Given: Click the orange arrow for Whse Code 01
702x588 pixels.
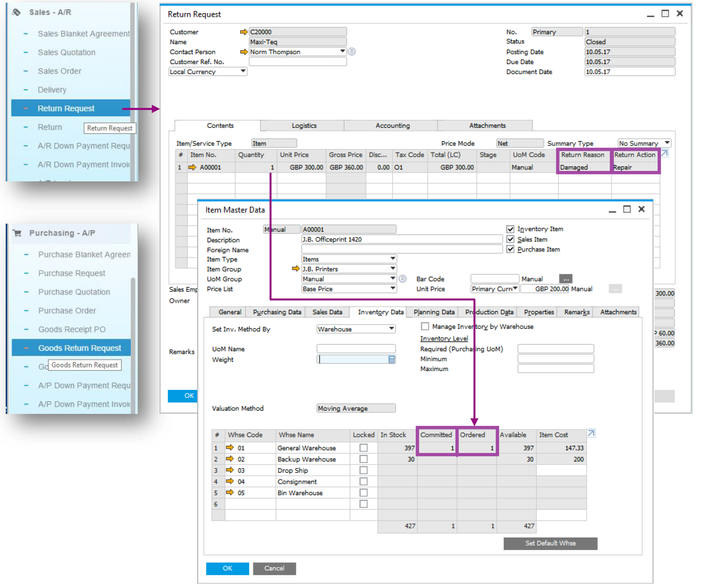Looking at the screenshot, I should [231, 447].
